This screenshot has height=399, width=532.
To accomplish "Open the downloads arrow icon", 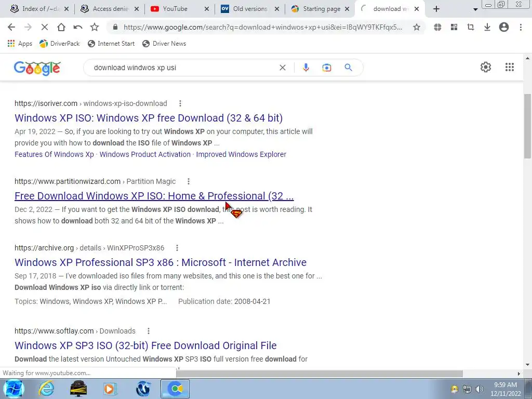I will pyautogui.click(x=487, y=27).
